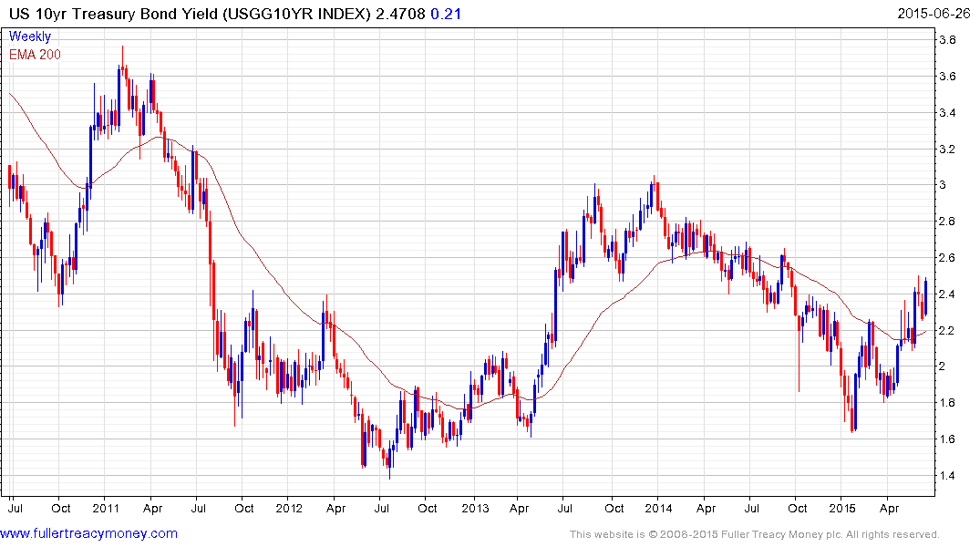Viewport: 980px width, 547px height.
Task: Click the last price value 2.4708
Action: 400,14
